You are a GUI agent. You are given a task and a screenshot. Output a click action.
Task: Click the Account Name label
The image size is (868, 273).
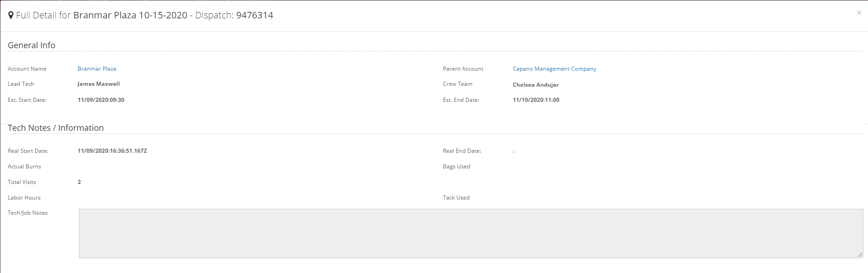pos(27,69)
